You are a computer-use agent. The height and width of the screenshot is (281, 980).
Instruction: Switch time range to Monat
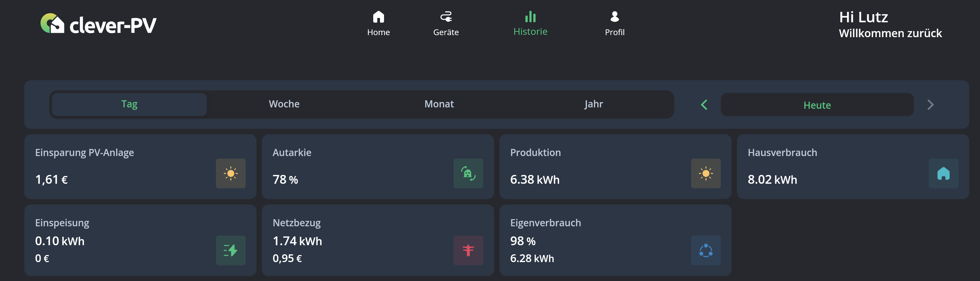tap(439, 104)
